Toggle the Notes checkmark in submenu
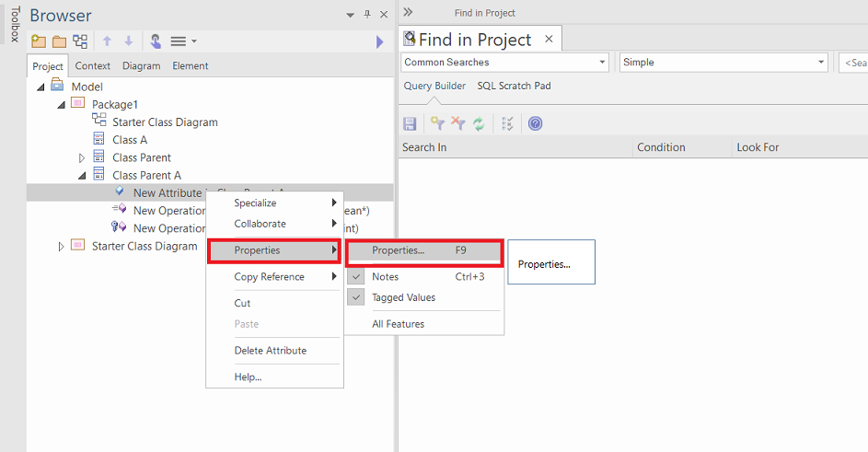Screen dimensions: 868x452 click(x=355, y=276)
